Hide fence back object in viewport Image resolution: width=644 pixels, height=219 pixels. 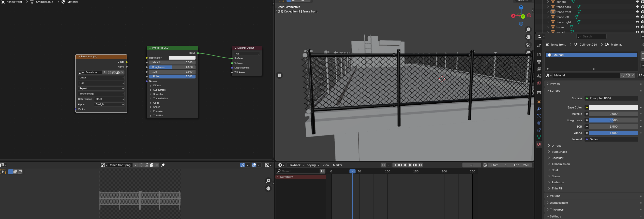click(637, 7)
